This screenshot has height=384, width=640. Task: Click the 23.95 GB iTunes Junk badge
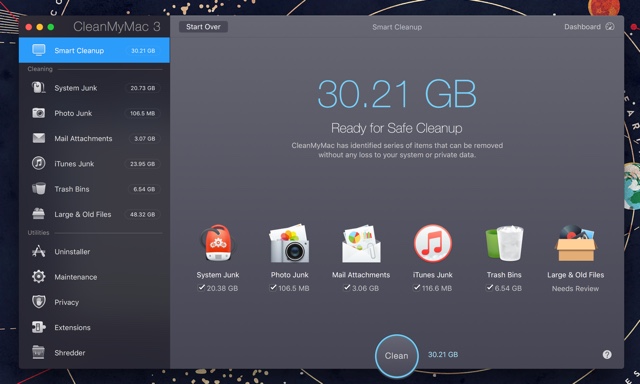[142, 164]
